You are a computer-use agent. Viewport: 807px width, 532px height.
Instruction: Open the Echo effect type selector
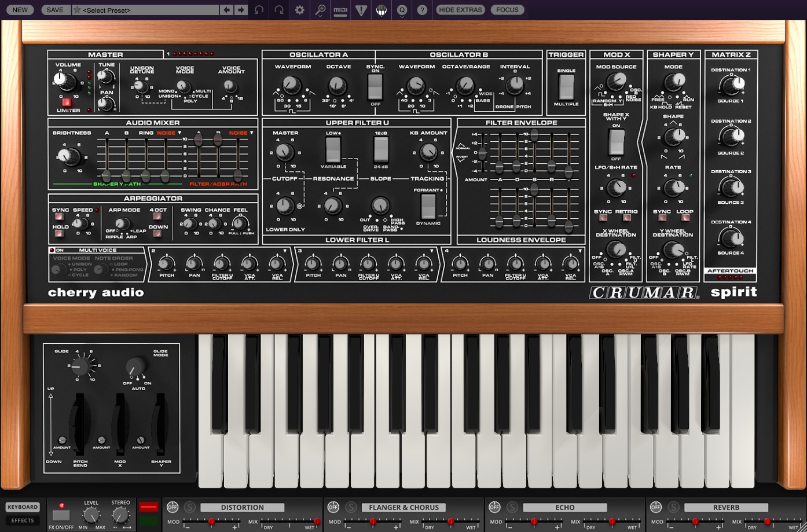point(565,507)
